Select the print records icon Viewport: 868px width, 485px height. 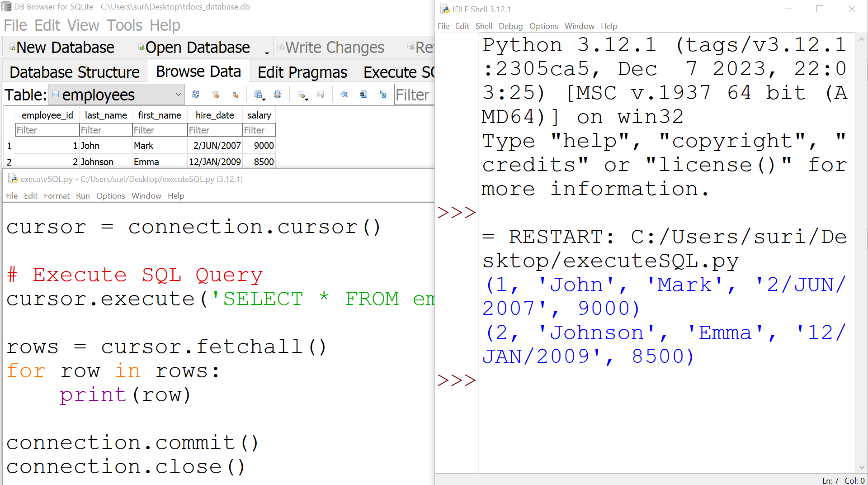278,94
